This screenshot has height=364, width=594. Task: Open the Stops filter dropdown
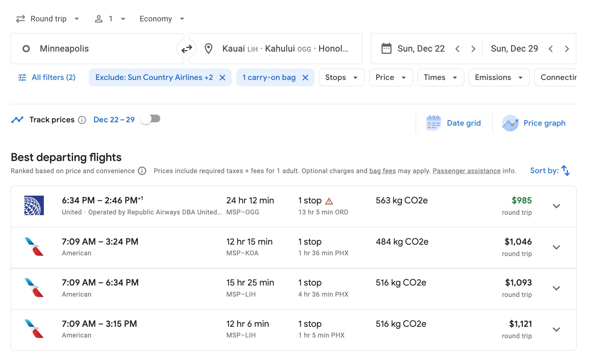[341, 77]
